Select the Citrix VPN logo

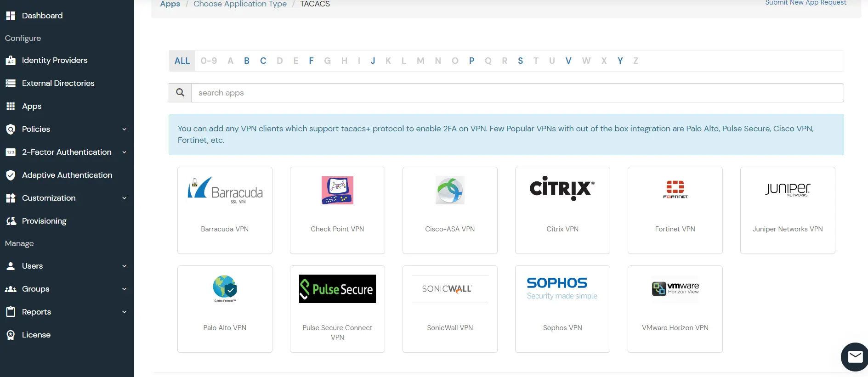coord(562,188)
